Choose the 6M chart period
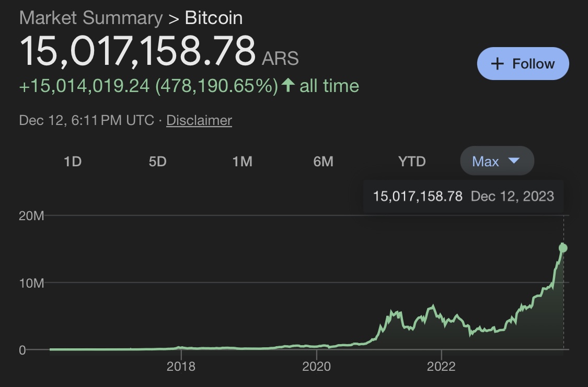This screenshot has height=387, width=588. pyautogui.click(x=323, y=162)
